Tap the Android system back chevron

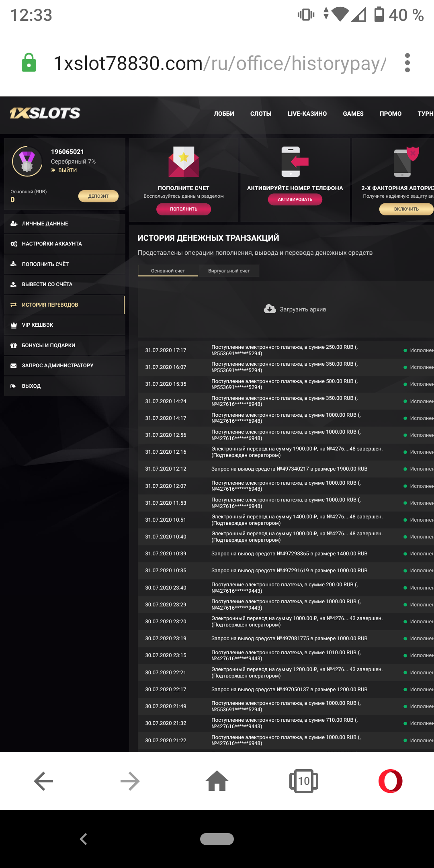point(84,839)
